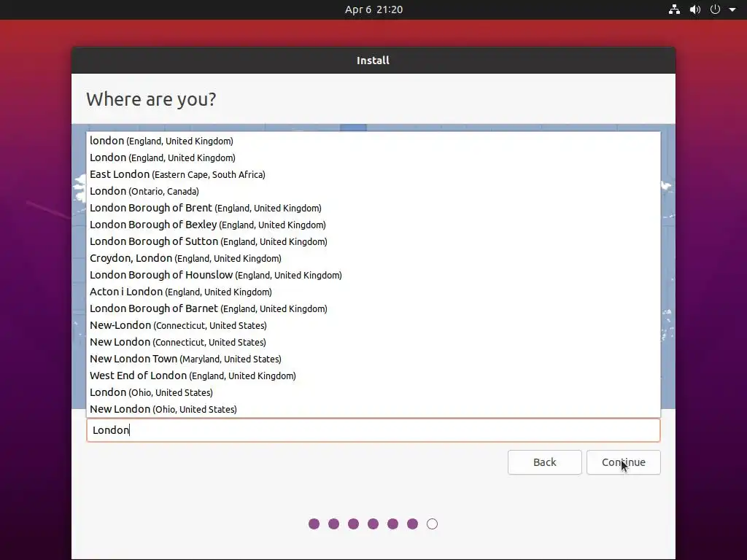Click the volume speaker icon
747x560 pixels.
tap(695, 9)
